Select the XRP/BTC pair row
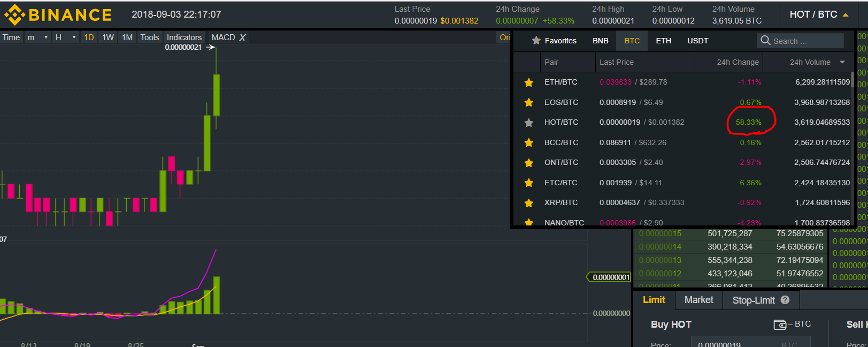868x347 pixels. click(682, 203)
